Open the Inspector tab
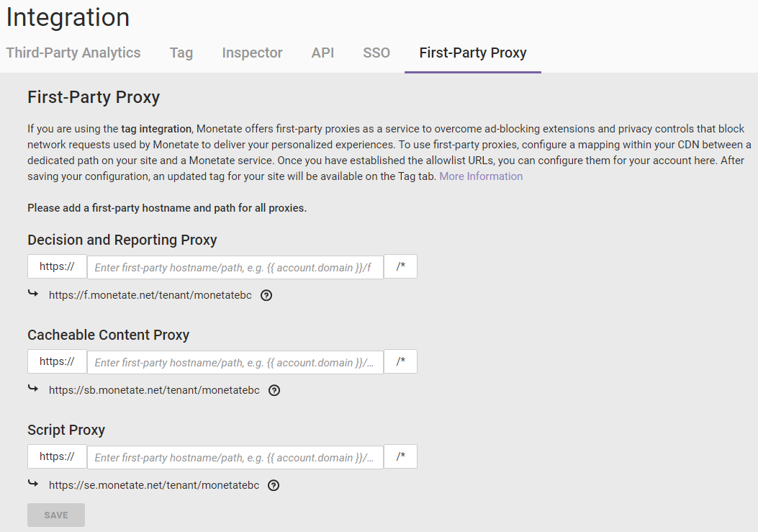The height and width of the screenshot is (532, 758). click(252, 53)
